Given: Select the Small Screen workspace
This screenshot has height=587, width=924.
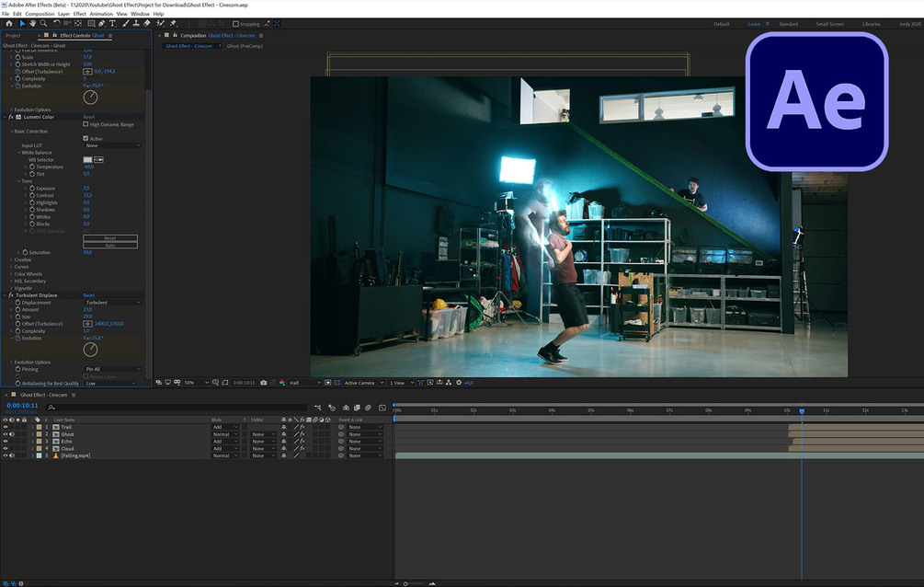Looking at the screenshot, I should 829,24.
